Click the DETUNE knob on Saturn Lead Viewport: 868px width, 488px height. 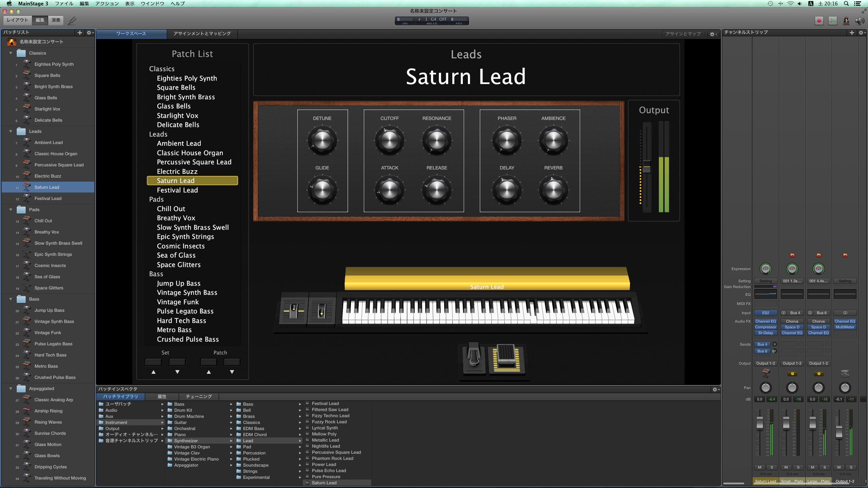coord(322,139)
